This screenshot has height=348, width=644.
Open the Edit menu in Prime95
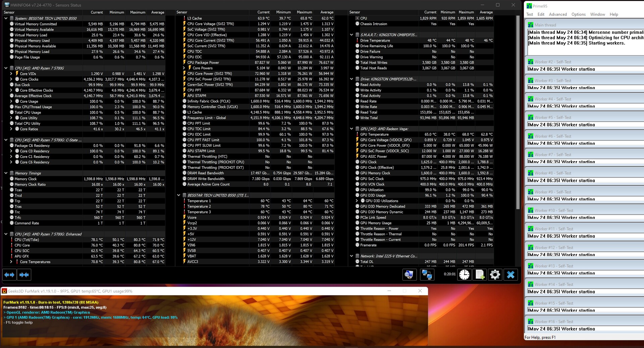click(x=541, y=14)
